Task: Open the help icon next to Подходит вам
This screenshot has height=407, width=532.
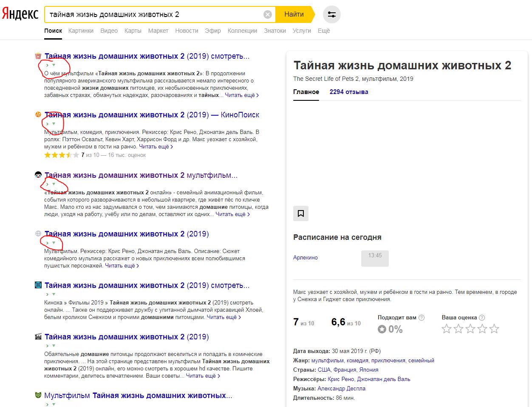Action: click(422, 317)
